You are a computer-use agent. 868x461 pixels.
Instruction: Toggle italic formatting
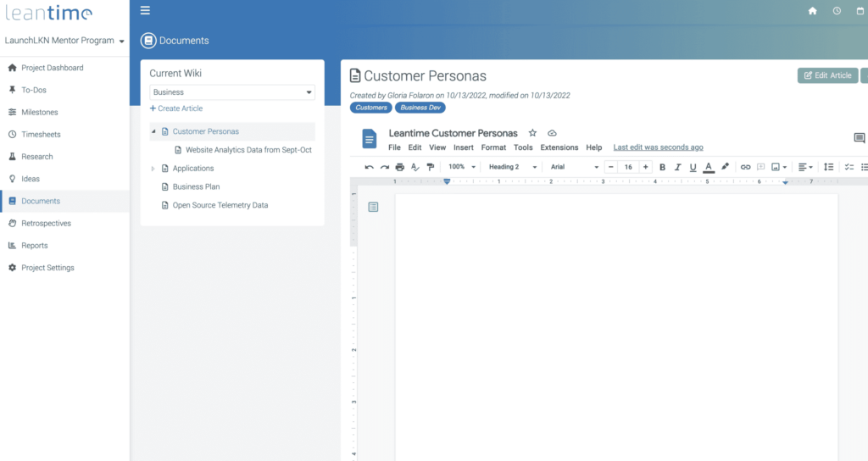tap(678, 167)
